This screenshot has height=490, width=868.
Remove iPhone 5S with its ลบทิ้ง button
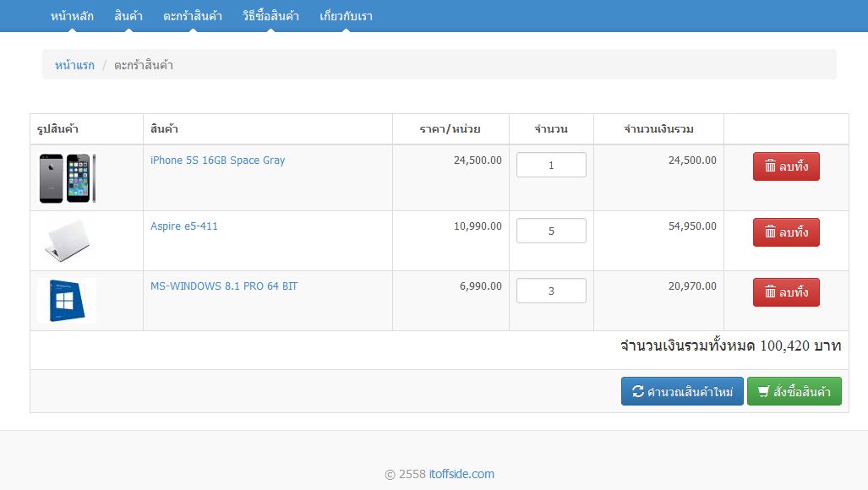click(x=786, y=166)
